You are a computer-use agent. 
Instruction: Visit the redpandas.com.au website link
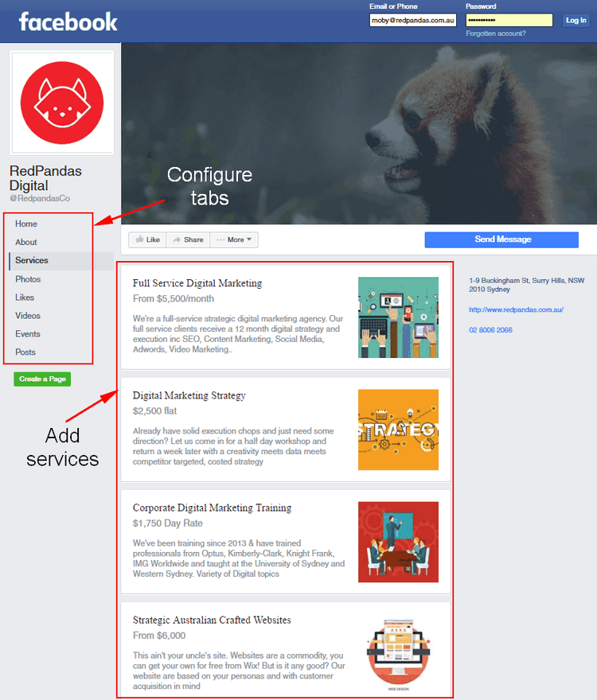point(516,309)
